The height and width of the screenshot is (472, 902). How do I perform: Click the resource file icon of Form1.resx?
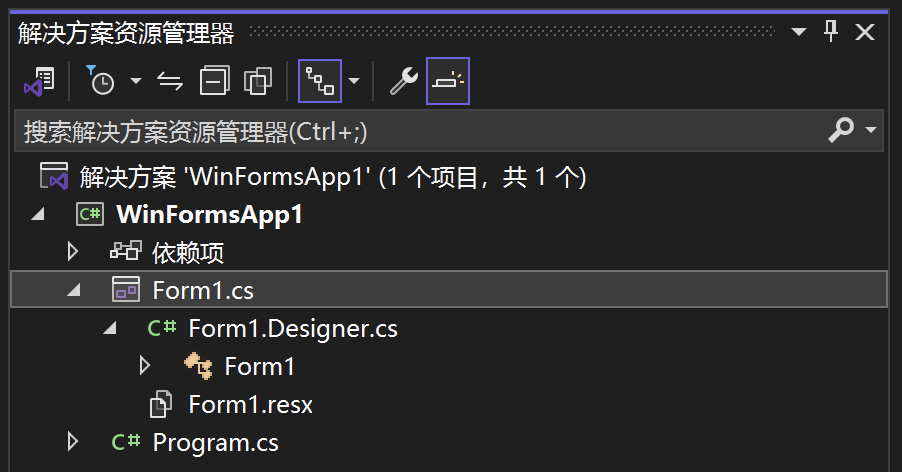(160, 404)
